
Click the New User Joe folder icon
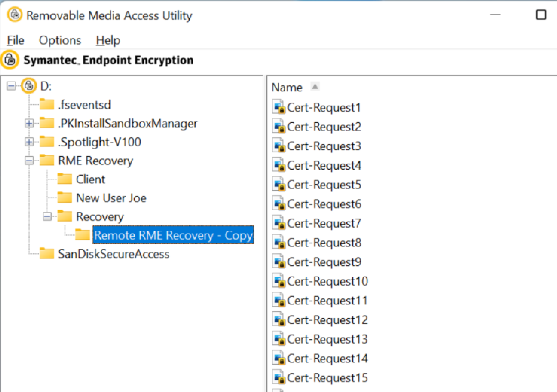[x=65, y=197]
